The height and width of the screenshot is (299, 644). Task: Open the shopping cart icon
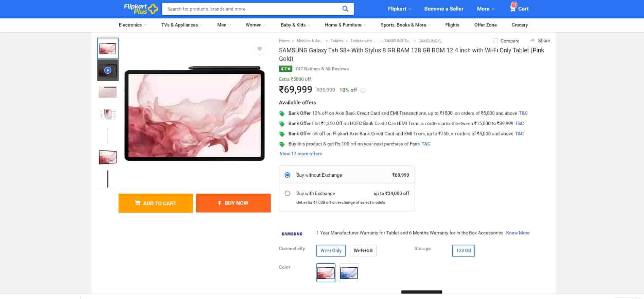coord(513,8)
